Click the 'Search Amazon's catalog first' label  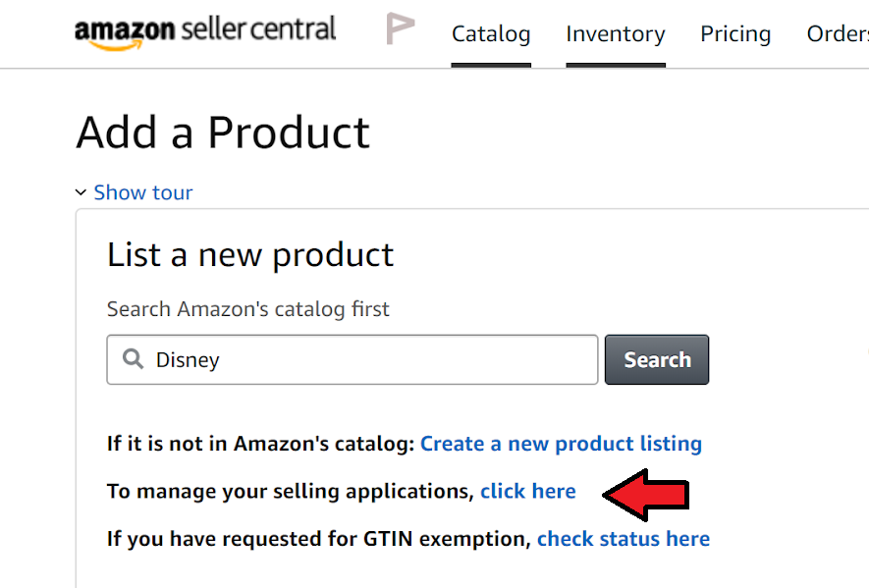247,309
